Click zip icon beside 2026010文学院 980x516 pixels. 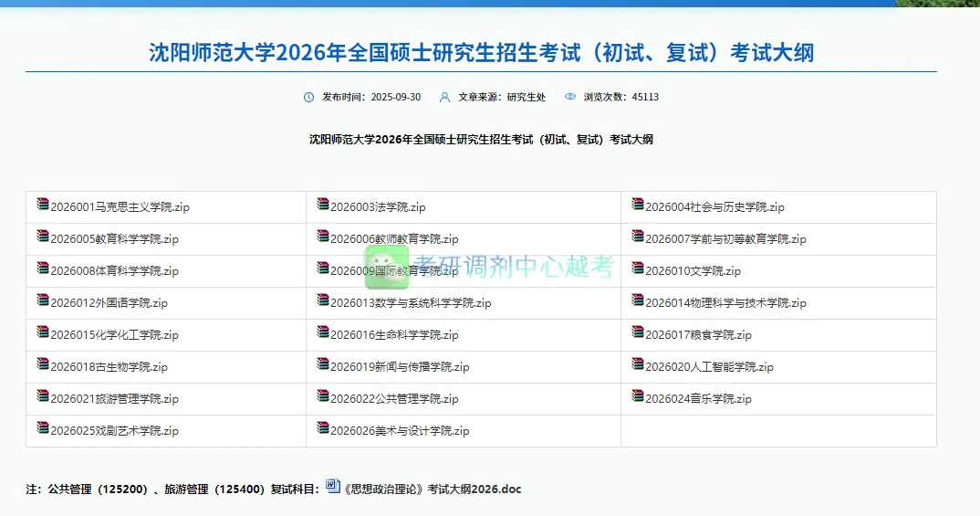pyautogui.click(x=638, y=268)
